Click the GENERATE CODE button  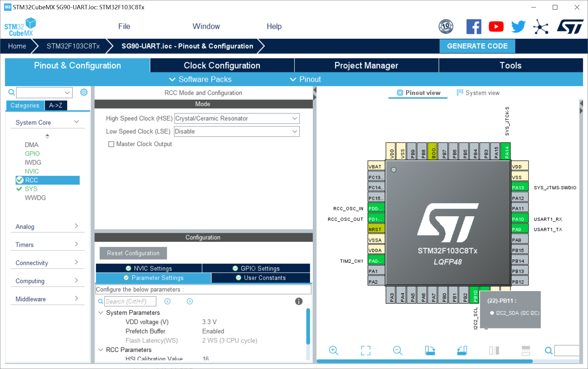click(477, 46)
